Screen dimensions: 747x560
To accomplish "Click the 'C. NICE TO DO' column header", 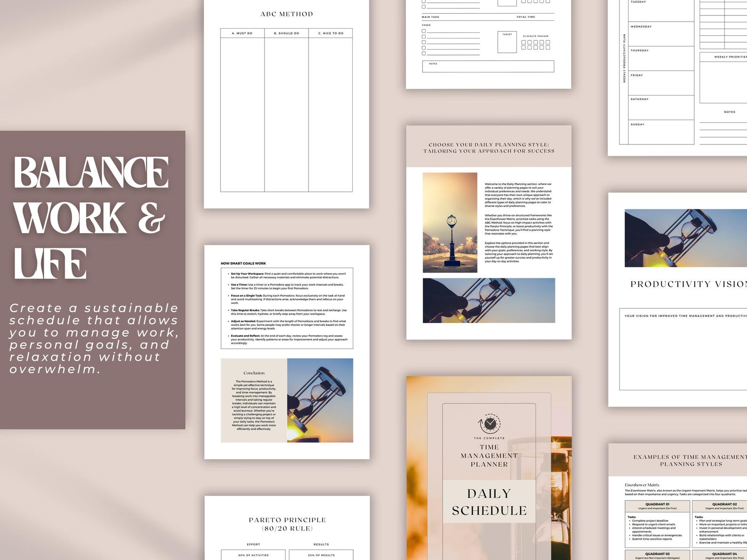I will (x=331, y=33).
